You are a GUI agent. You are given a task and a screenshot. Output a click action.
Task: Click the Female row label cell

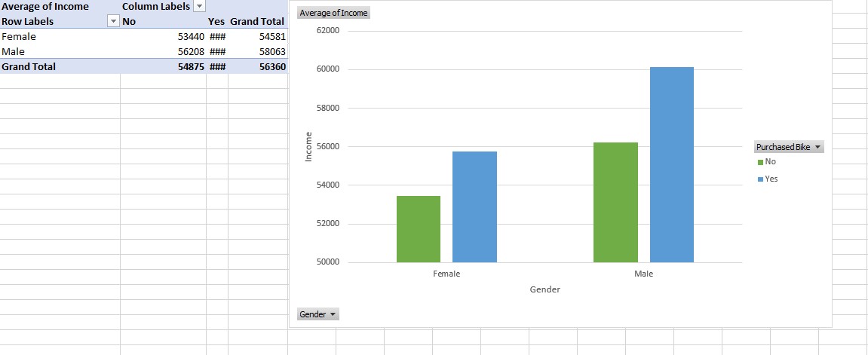pyautogui.click(x=60, y=36)
